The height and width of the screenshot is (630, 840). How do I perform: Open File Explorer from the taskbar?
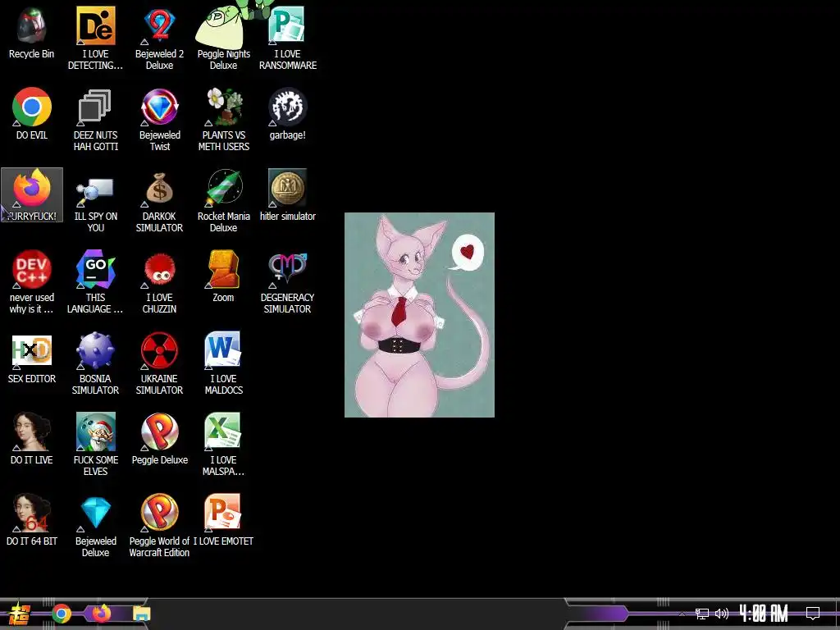(142, 614)
